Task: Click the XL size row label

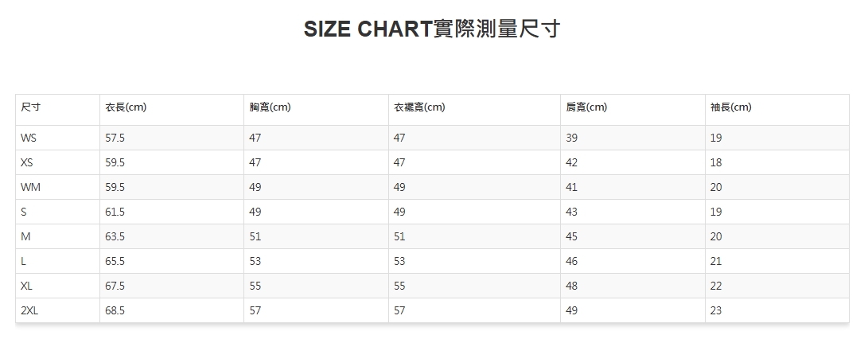Action: 28,286
